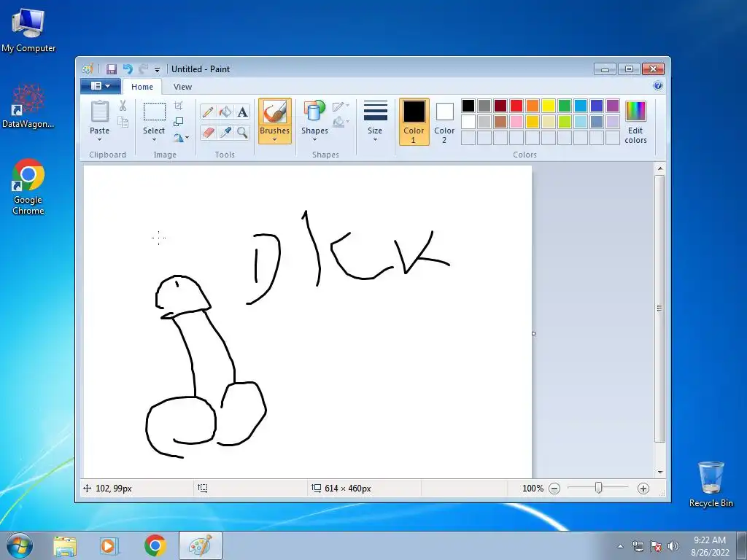Screen dimensions: 747x560
Task: Select the Eraser tool
Action: [x=208, y=132]
